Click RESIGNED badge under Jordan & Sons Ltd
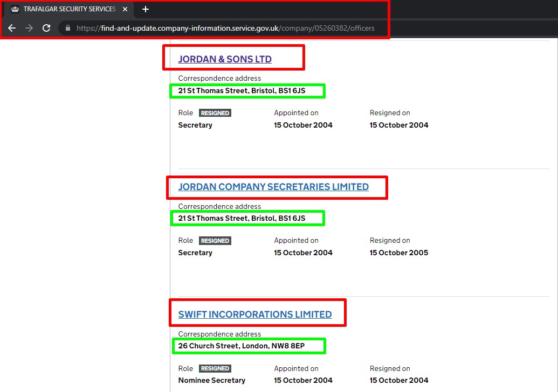558x392 pixels. coord(215,113)
